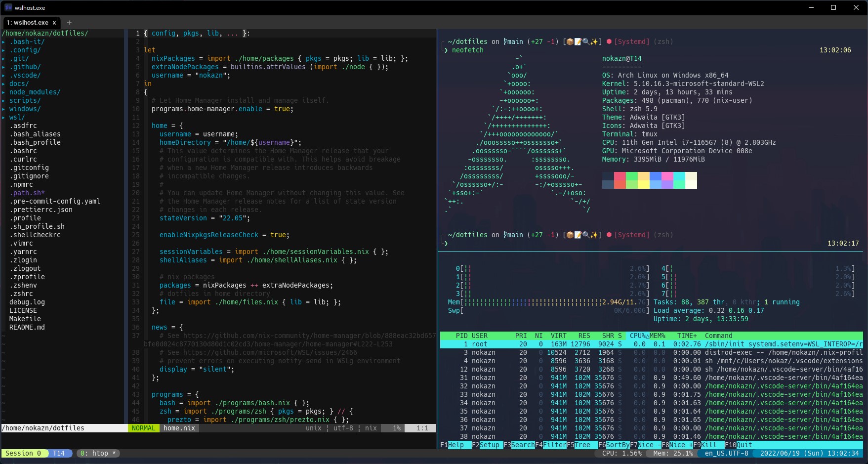Viewport: 868px width, 464px height.
Task: Click en_US.UTF-8 locale in tmux status
Action: click(727, 453)
